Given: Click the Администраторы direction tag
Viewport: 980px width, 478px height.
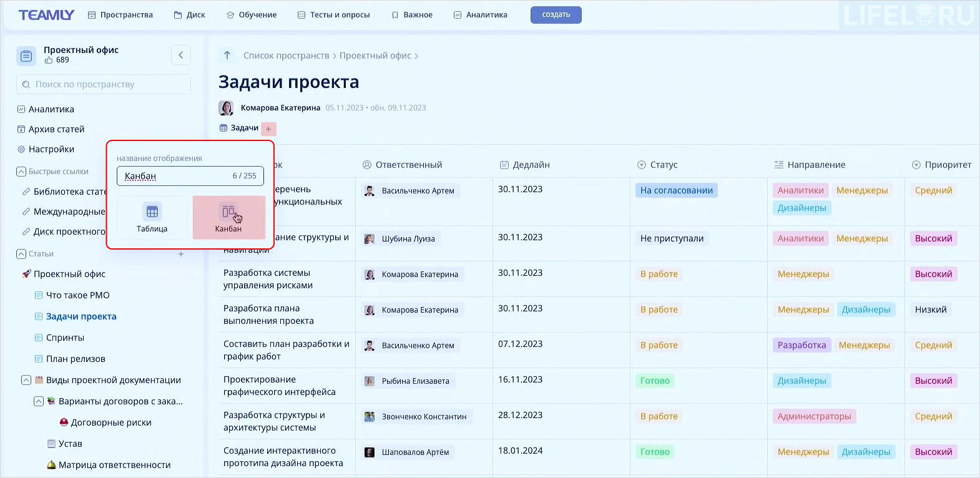Looking at the screenshot, I should (x=814, y=416).
